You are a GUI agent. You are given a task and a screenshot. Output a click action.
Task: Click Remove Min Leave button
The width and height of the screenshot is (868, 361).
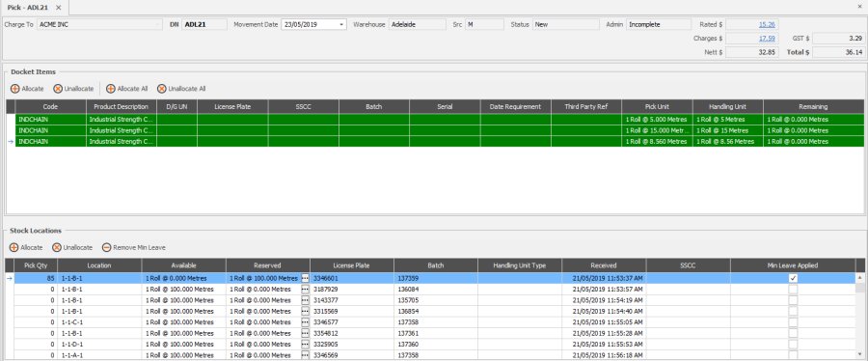(134, 247)
